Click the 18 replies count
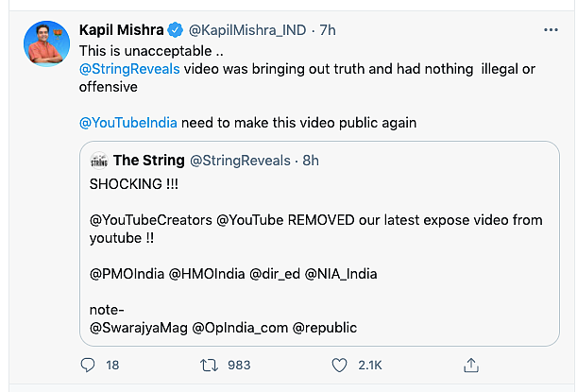Image resolution: width=577 pixels, height=392 pixels. click(112, 365)
